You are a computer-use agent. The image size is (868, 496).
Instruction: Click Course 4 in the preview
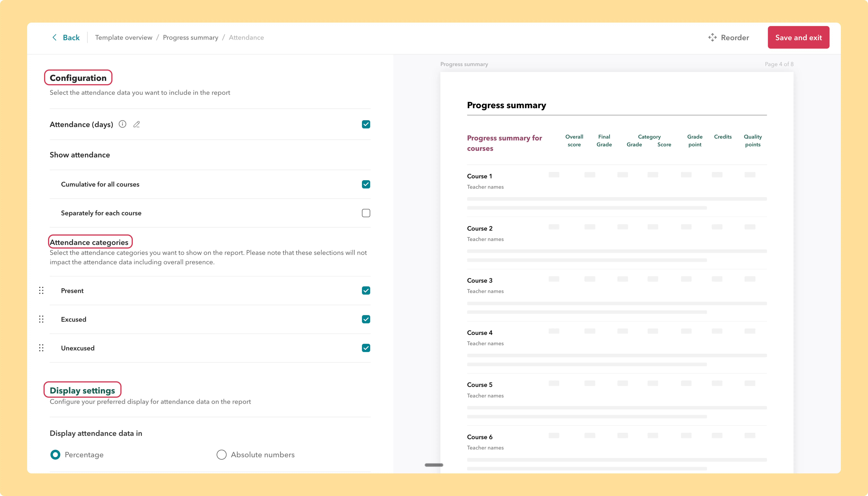tap(480, 333)
